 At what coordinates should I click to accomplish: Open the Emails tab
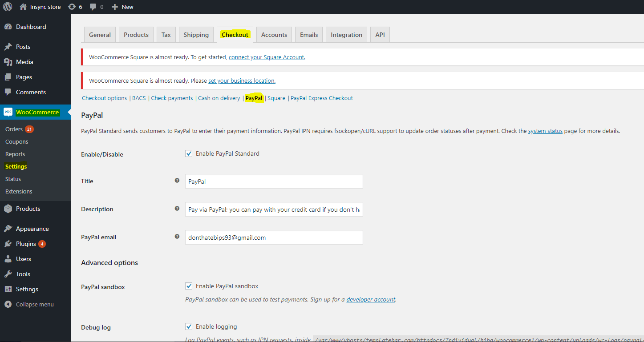point(309,35)
